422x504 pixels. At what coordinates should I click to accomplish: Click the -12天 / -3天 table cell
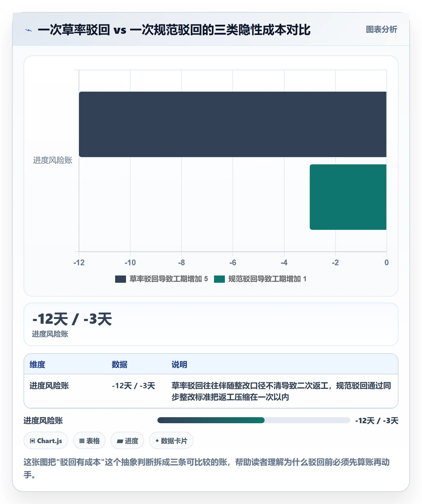coord(134,386)
